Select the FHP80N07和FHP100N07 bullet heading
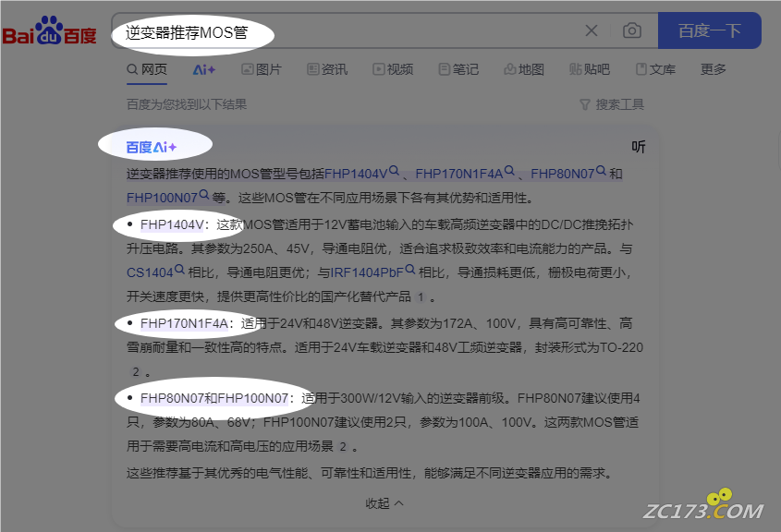Viewport: 781px width, 532px height. [214, 398]
